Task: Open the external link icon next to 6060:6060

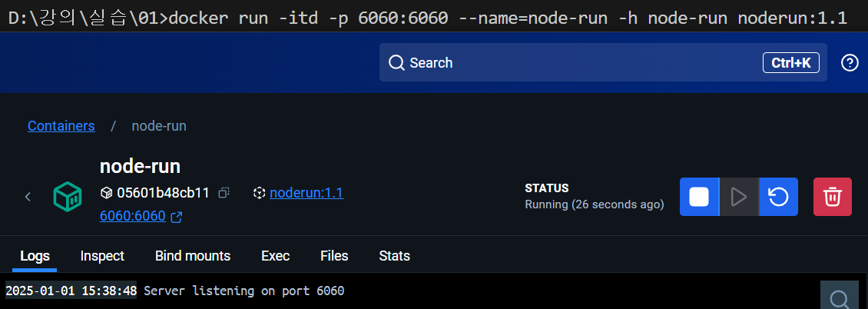Action: pos(177,217)
